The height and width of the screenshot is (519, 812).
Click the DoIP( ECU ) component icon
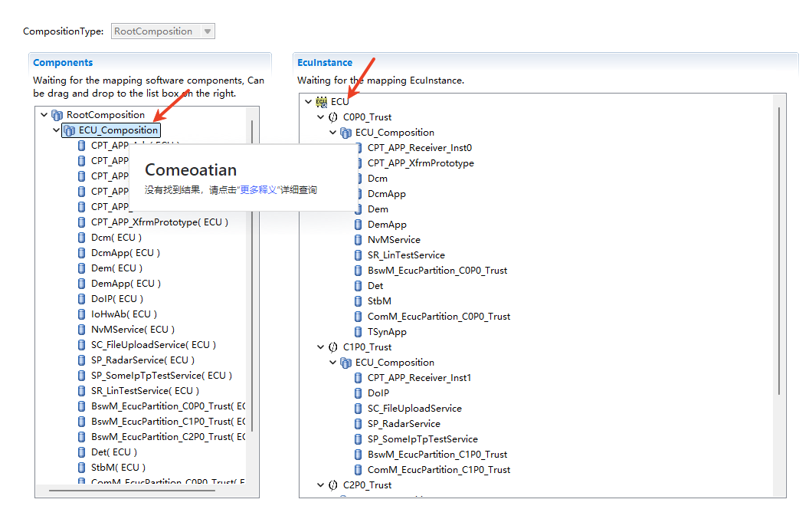pyautogui.click(x=82, y=299)
